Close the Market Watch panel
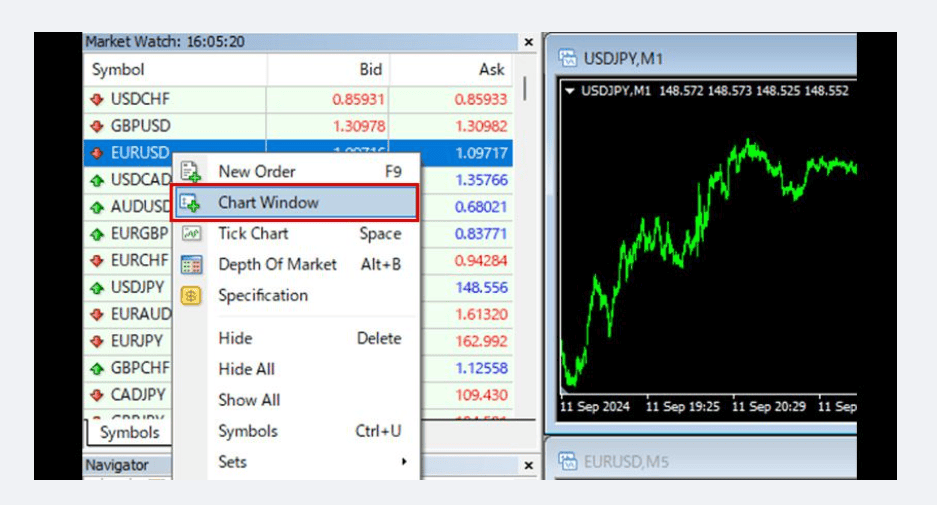Screen dimensions: 937x505 tap(528, 42)
